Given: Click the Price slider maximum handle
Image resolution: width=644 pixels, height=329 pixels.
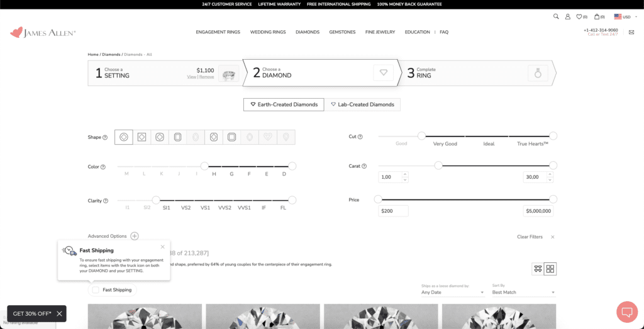Looking at the screenshot, I should 553,199.
